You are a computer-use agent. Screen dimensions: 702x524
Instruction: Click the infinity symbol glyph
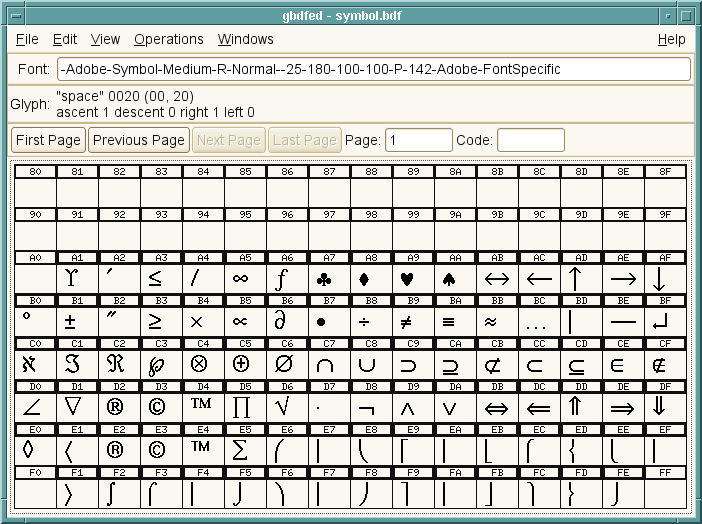point(239,278)
